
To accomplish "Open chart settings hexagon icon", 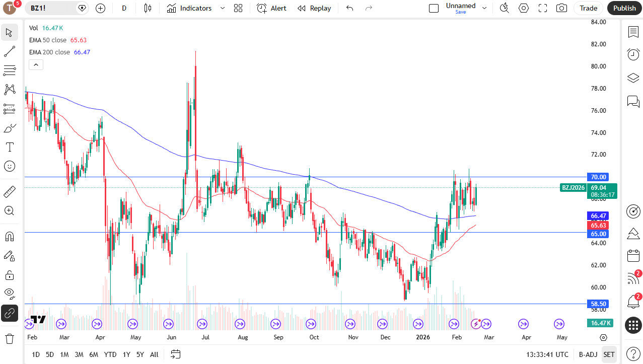I will [x=524, y=8].
